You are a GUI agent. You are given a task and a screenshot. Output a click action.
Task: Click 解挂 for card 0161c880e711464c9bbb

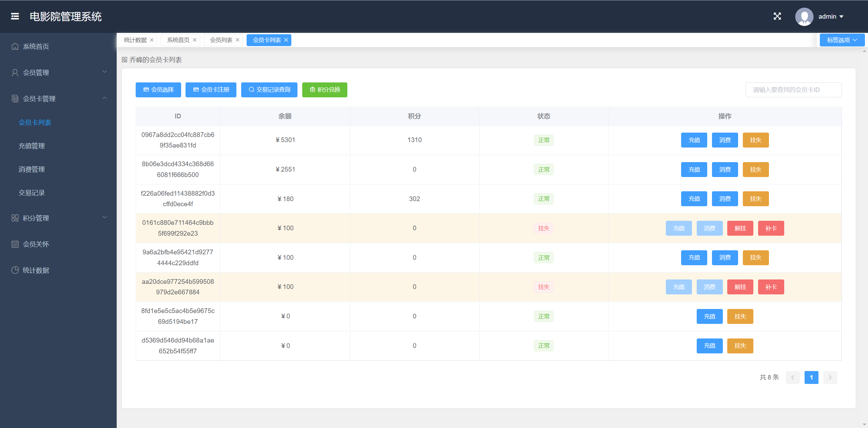[740, 228]
